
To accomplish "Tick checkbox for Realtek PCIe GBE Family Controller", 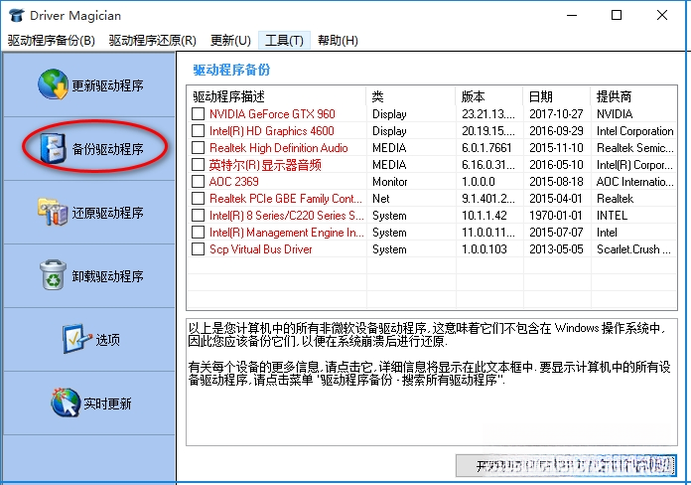I will click(x=198, y=198).
